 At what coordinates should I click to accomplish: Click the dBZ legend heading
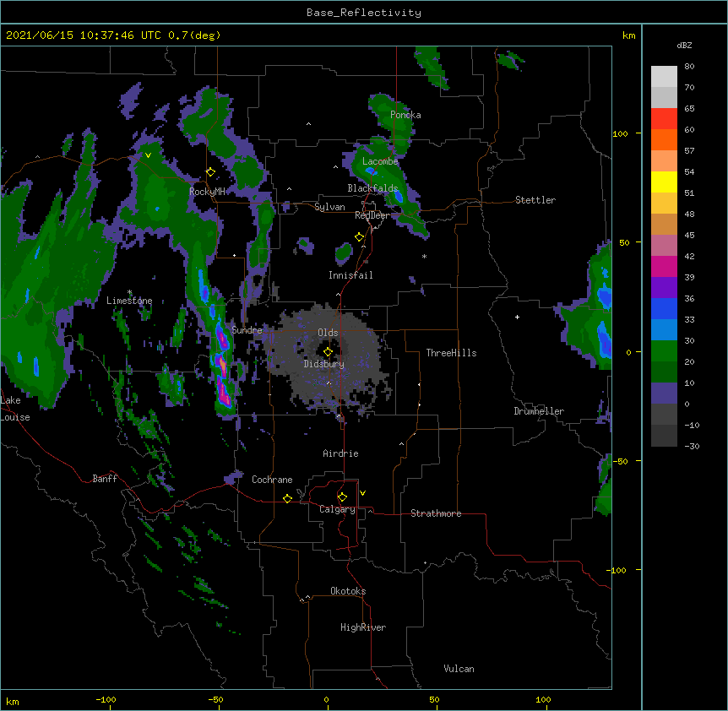[684, 45]
